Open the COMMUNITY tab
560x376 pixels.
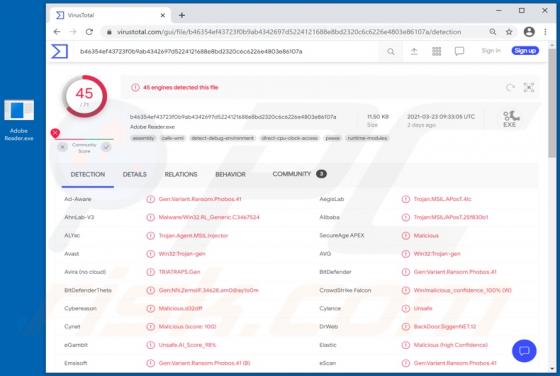[299, 174]
